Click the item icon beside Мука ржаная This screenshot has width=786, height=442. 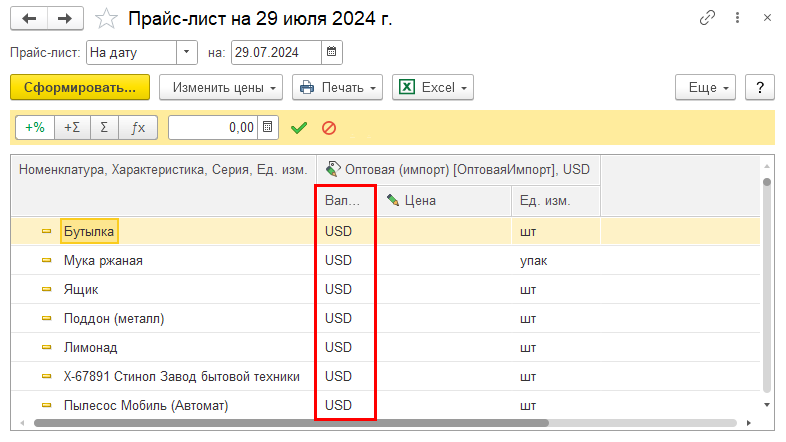point(47,261)
